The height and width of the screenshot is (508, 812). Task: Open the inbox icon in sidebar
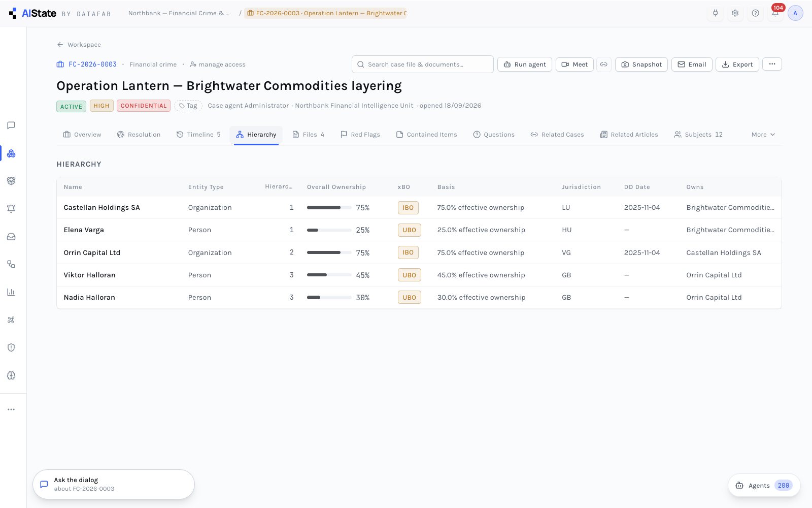(11, 237)
